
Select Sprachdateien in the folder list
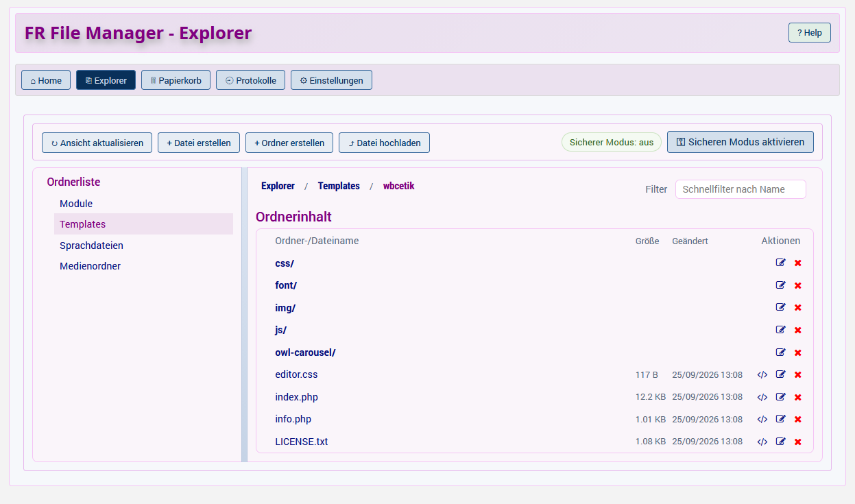pos(91,245)
